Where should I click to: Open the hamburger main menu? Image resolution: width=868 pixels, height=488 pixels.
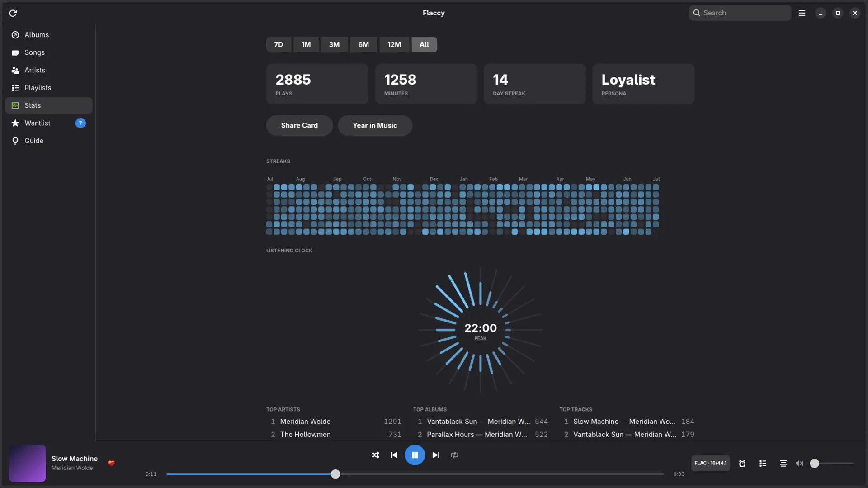pyautogui.click(x=802, y=13)
